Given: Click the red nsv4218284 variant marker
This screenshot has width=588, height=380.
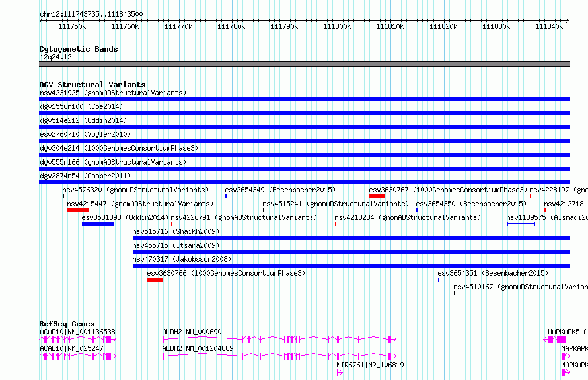Looking at the screenshot, I should (336, 224).
